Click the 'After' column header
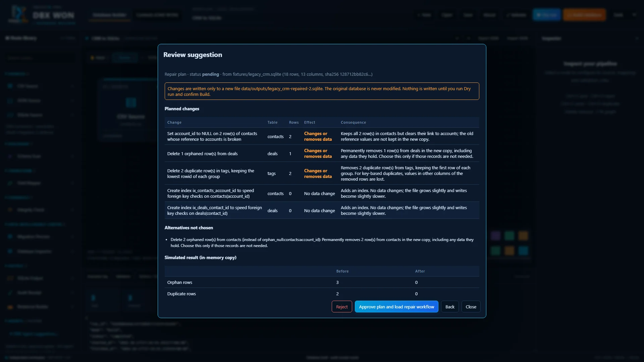This screenshot has width=644, height=362. click(x=420, y=271)
